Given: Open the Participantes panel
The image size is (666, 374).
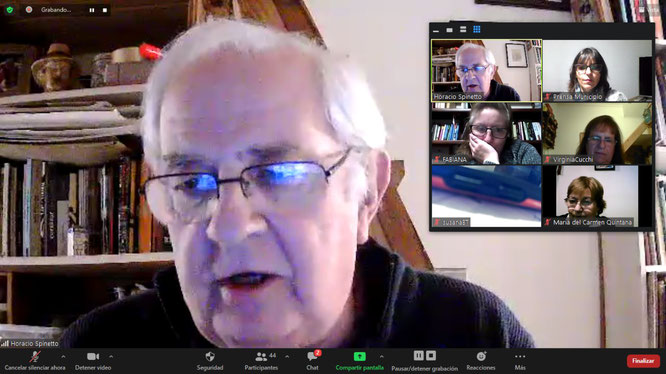Looking at the screenshot, I should [x=261, y=361].
